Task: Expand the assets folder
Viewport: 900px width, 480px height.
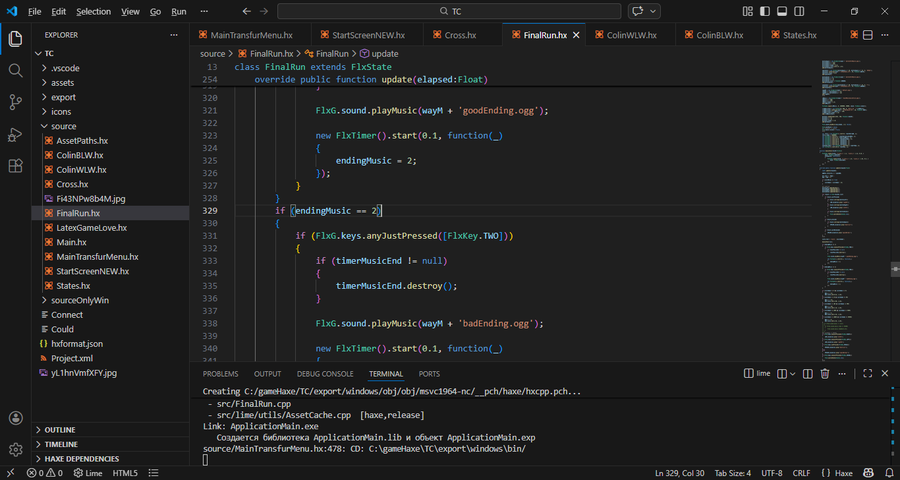Action: click(62, 83)
